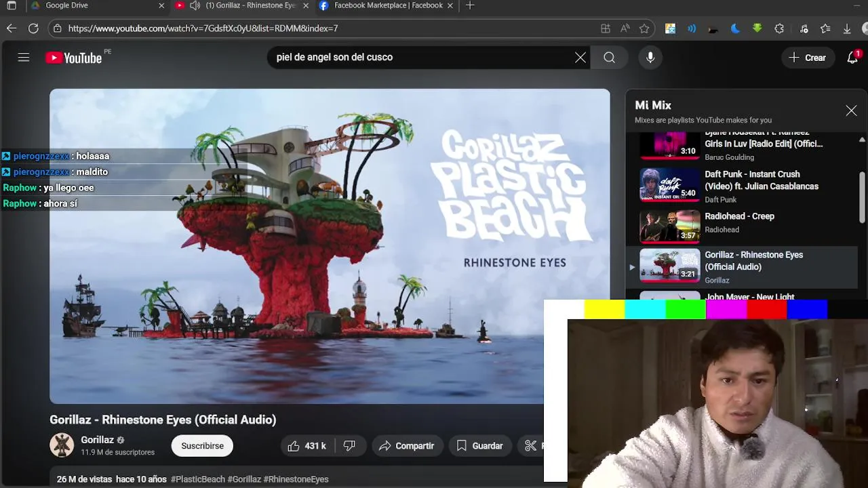Open the Extensions puzzle-piece menu
Viewport: 868px width, 488px height.
click(x=779, y=28)
